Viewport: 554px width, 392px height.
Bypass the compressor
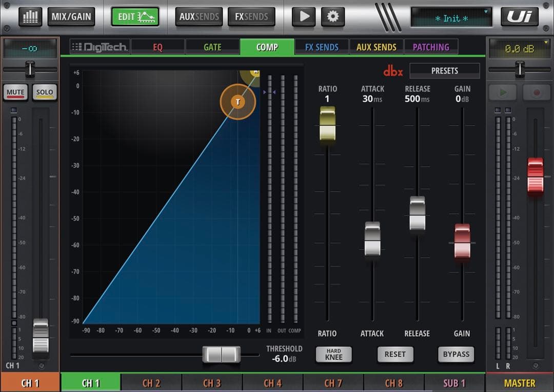pyautogui.click(x=456, y=354)
